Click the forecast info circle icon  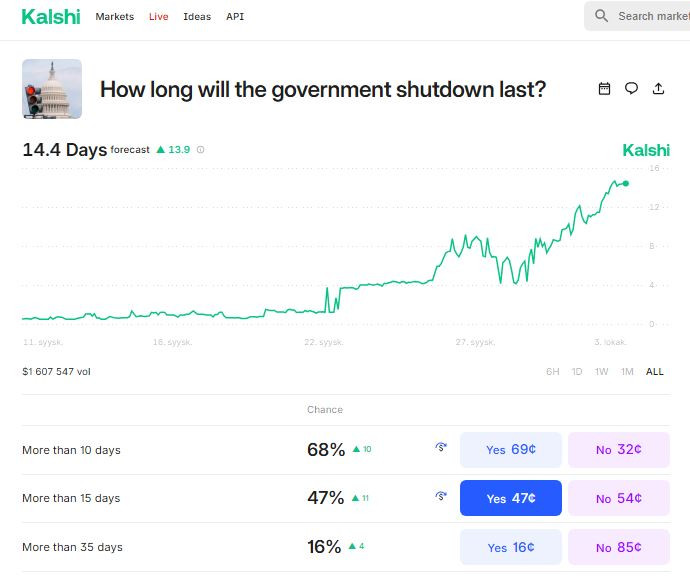[201, 150]
